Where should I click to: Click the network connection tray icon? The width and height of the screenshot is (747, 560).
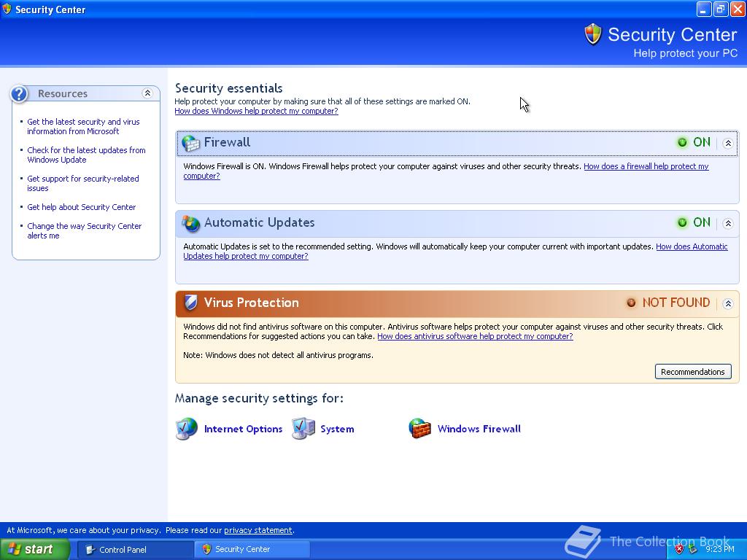(x=693, y=549)
